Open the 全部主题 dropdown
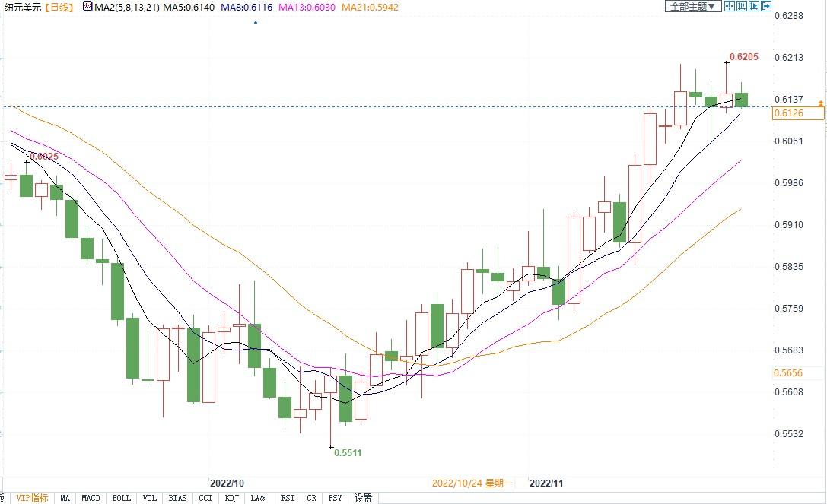The height and width of the screenshot is (504, 827). click(x=692, y=6)
